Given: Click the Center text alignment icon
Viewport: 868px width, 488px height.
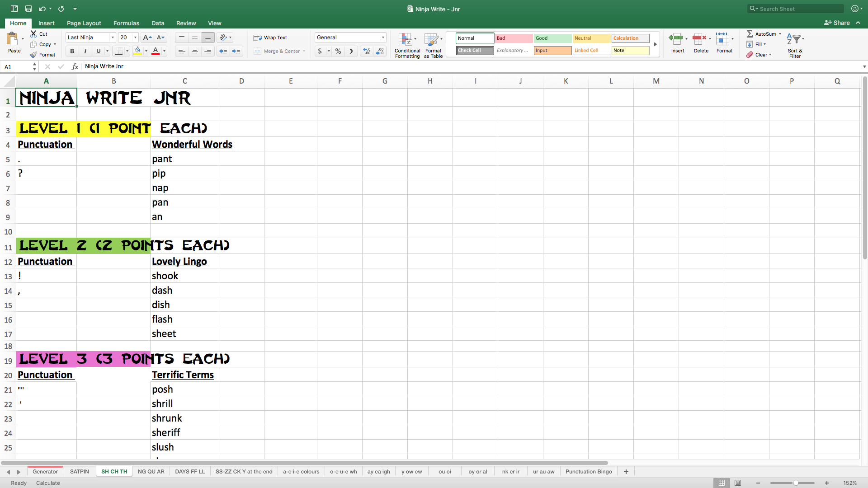Looking at the screenshot, I should 195,52.
